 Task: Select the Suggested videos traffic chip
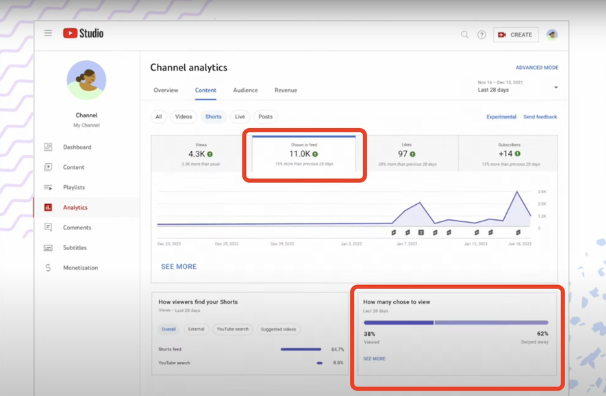tap(278, 329)
